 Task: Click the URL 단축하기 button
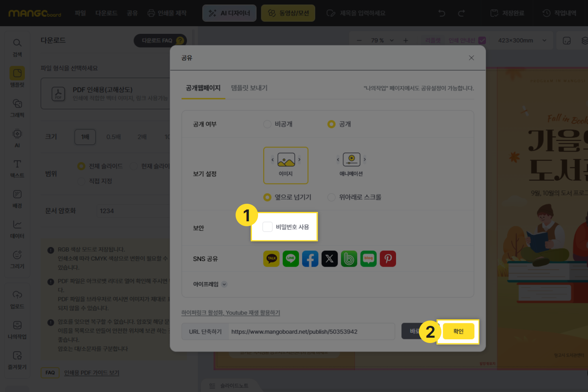[205, 332]
